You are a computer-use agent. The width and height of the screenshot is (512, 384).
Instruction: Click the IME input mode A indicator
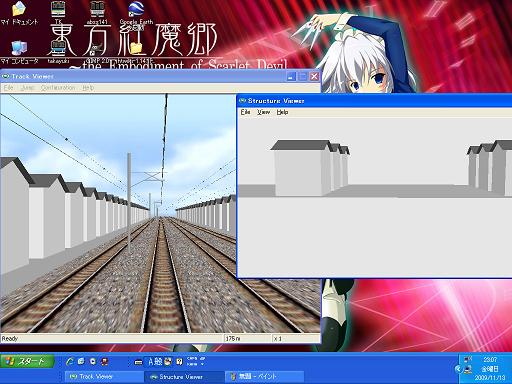pos(150,361)
